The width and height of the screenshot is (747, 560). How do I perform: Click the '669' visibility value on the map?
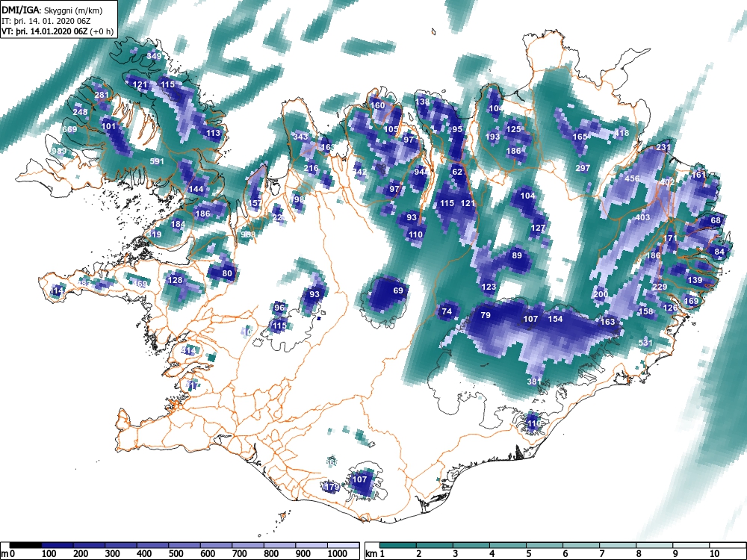coord(69,129)
